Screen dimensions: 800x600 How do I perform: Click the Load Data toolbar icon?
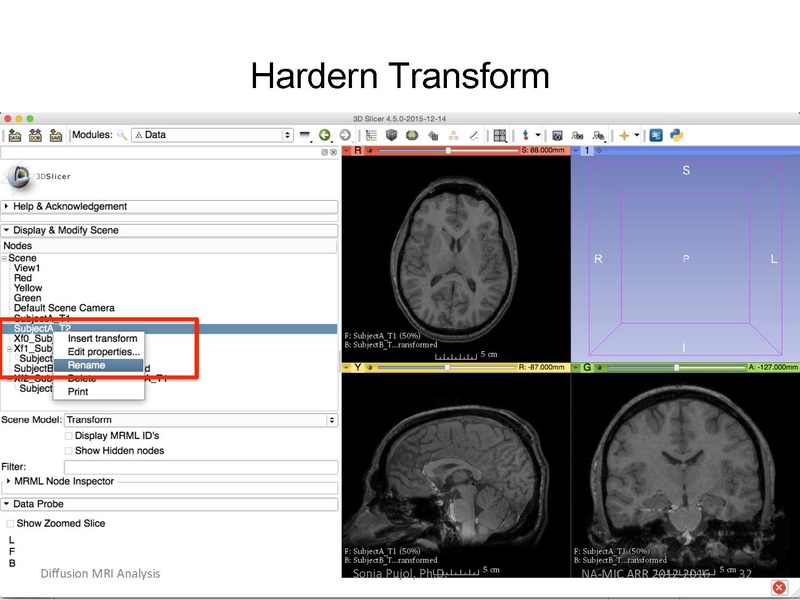coord(15,135)
